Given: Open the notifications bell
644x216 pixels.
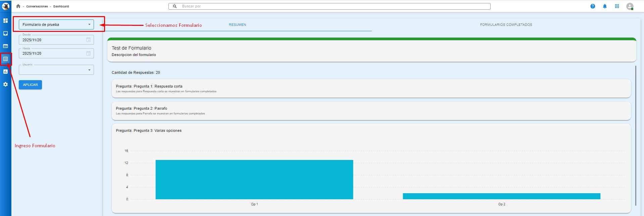Looking at the screenshot, I should 605,6.
